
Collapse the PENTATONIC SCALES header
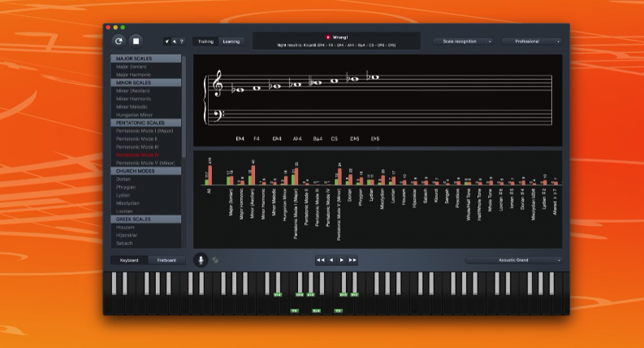click(146, 123)
